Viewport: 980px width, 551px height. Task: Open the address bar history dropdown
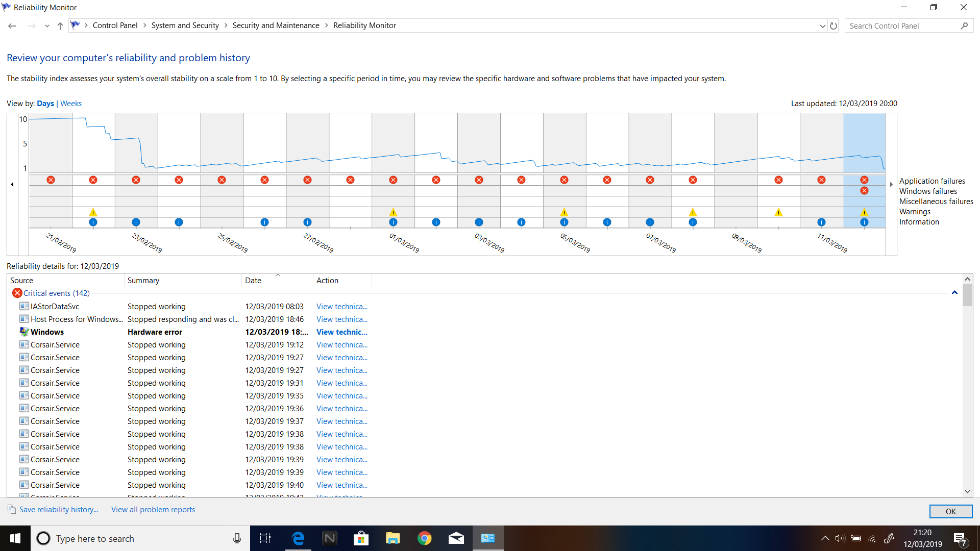pyautogui.click(x=822, y=26)
